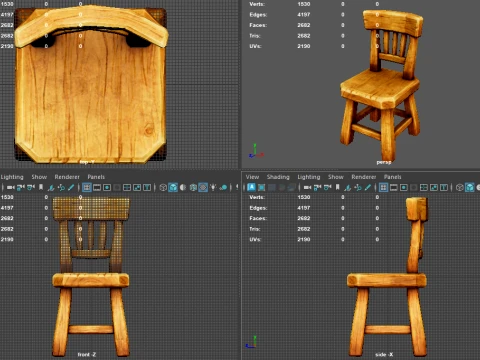Enable Smooth Shade All in front view
Image resolution: width=480 pixels, height=360 pixels.
[x=173, y=187]
